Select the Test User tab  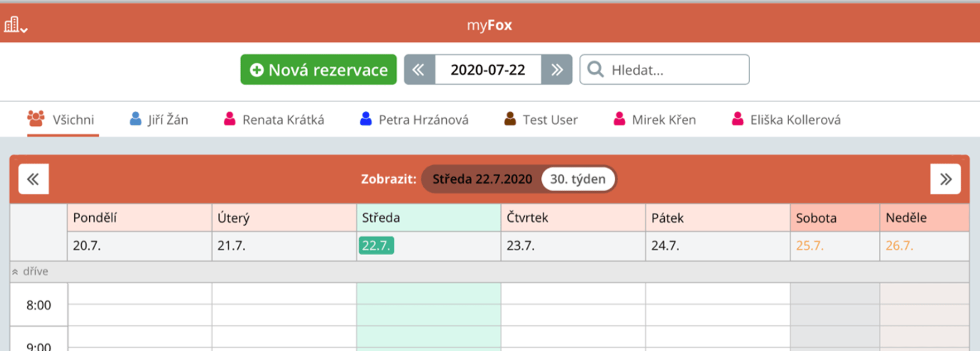tap(541, 119)
